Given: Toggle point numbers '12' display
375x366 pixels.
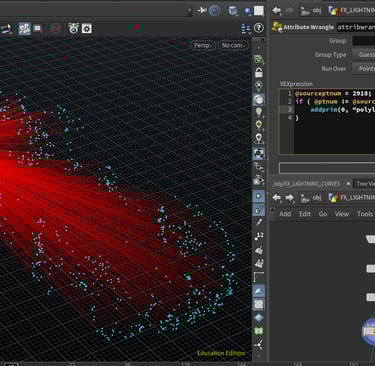Looking at the screenshot, I should 259,236.
